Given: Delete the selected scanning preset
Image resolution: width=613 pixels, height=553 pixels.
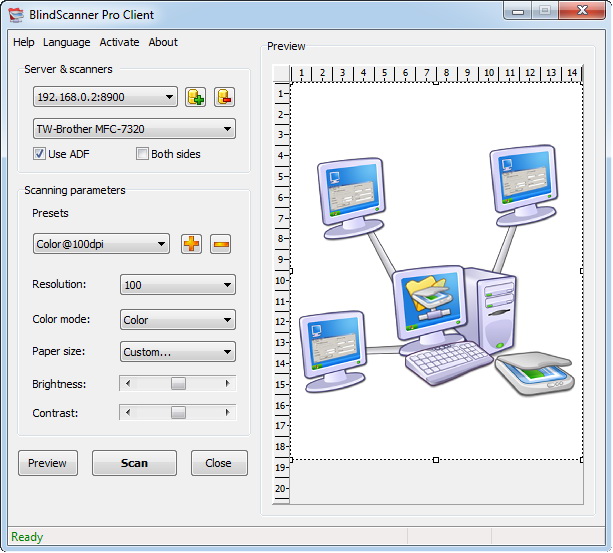Looking at the screenshot, I should click(x=221, y=244).
